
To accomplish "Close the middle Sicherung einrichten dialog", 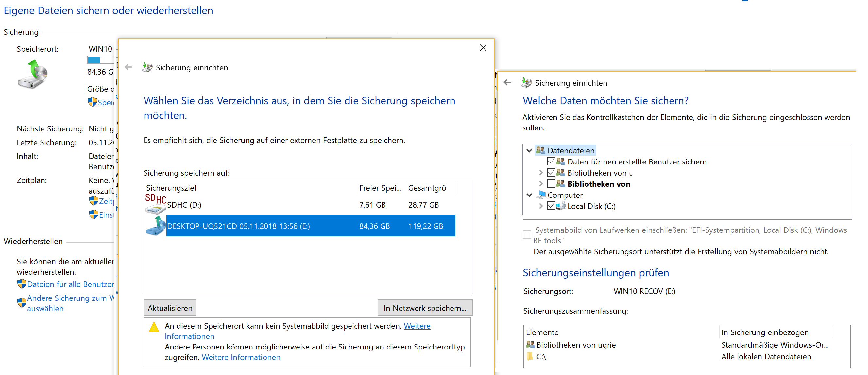I will [483, 48].
